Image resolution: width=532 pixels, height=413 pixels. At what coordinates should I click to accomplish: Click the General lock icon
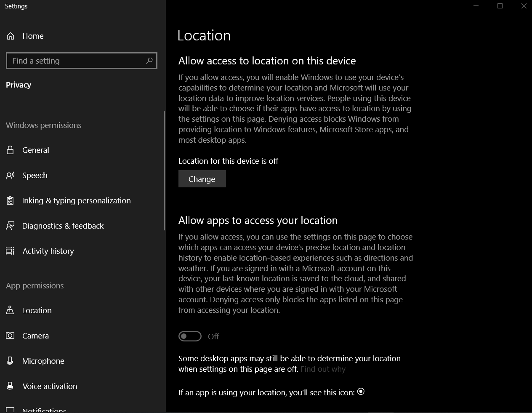pyautogui.click(x=10, y=150)
